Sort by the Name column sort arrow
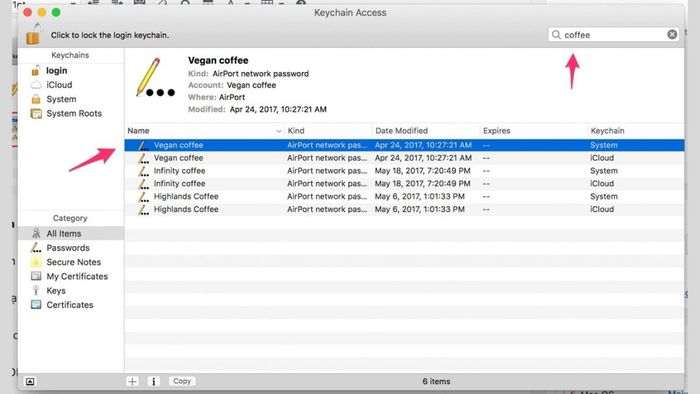Image resolution: width=700 pixels, height=394 pixels. point(279,131)
